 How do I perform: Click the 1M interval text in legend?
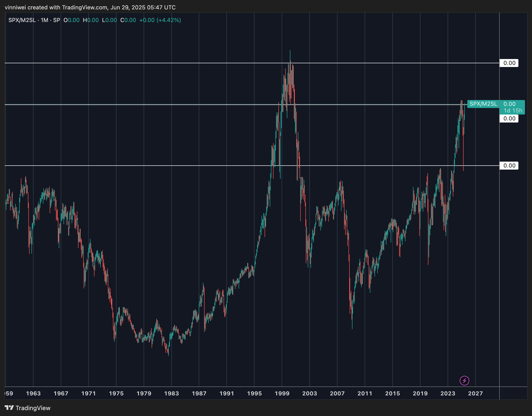pos(44,20)
